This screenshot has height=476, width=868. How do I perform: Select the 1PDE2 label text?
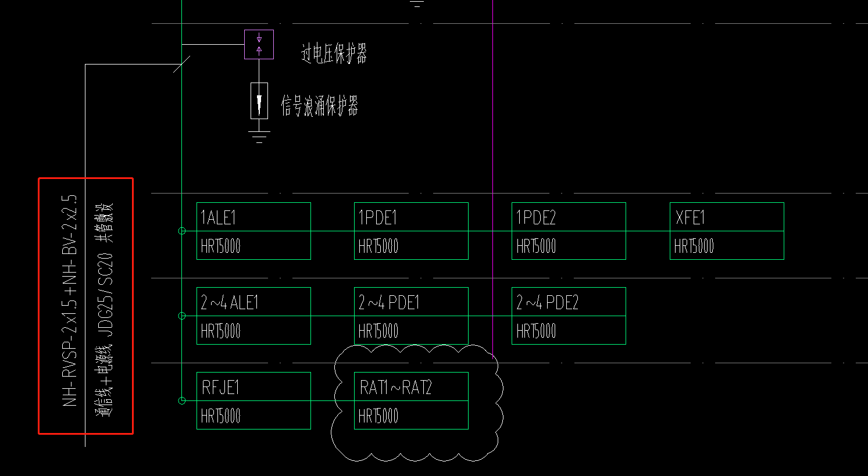click(535, 217)
